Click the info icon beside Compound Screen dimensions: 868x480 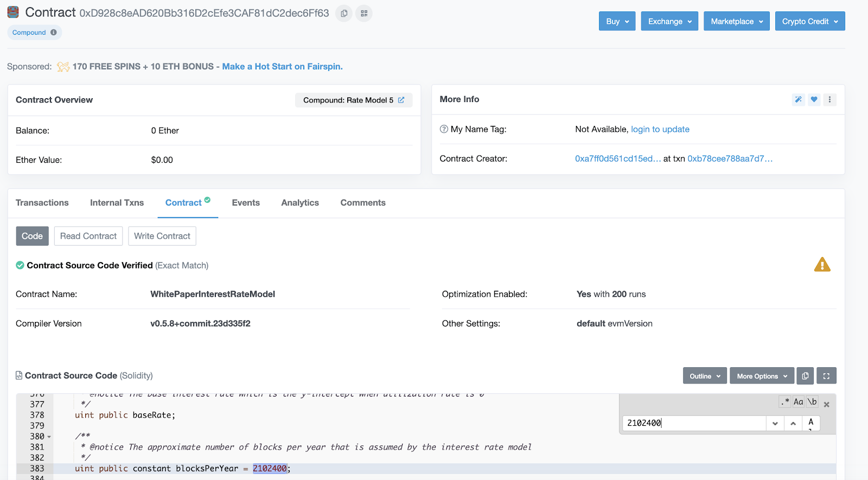[x=54, y=33]
